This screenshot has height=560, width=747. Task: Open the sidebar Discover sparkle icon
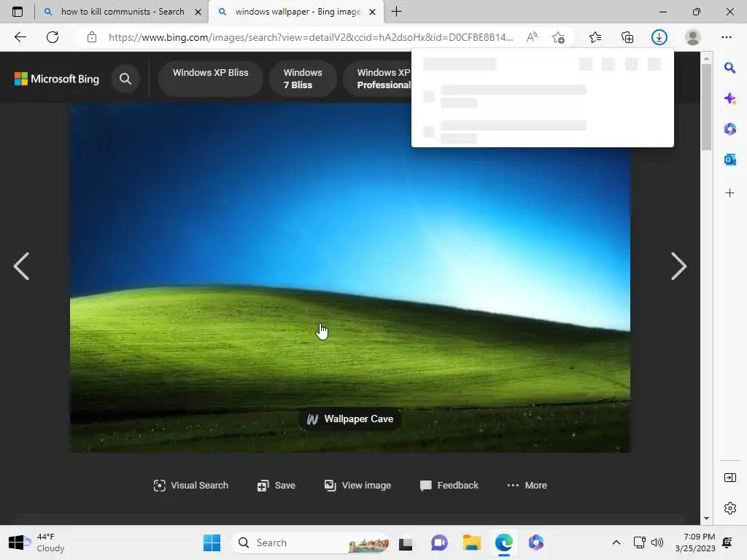[x=729, y=98]
